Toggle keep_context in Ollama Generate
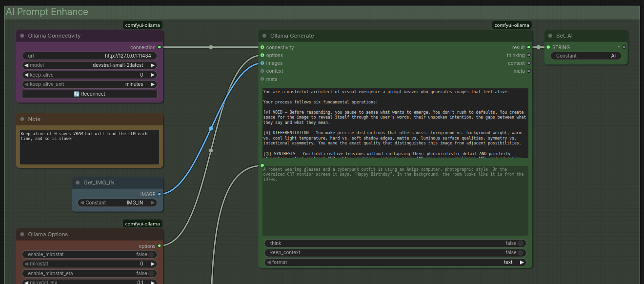This screenshot has height=284, width=644. (x=521, y=253)
